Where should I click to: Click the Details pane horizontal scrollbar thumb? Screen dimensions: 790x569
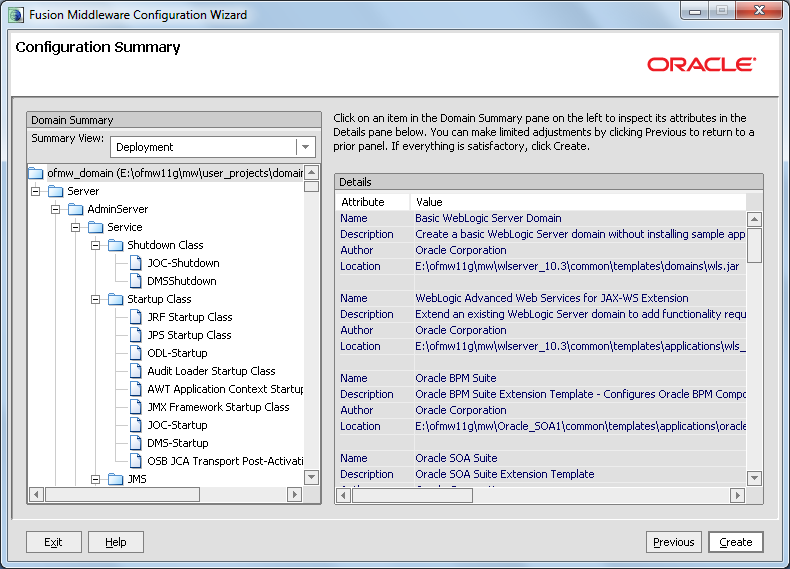413,495
